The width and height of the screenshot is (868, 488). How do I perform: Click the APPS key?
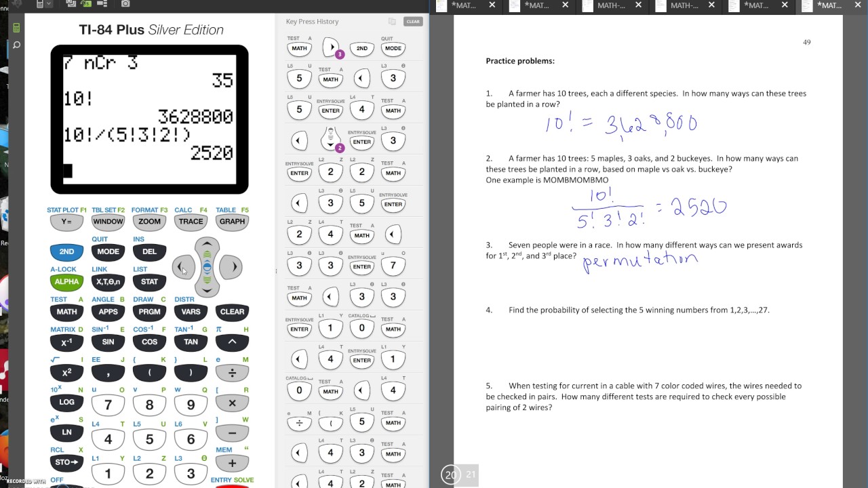(x=108, y=312)
